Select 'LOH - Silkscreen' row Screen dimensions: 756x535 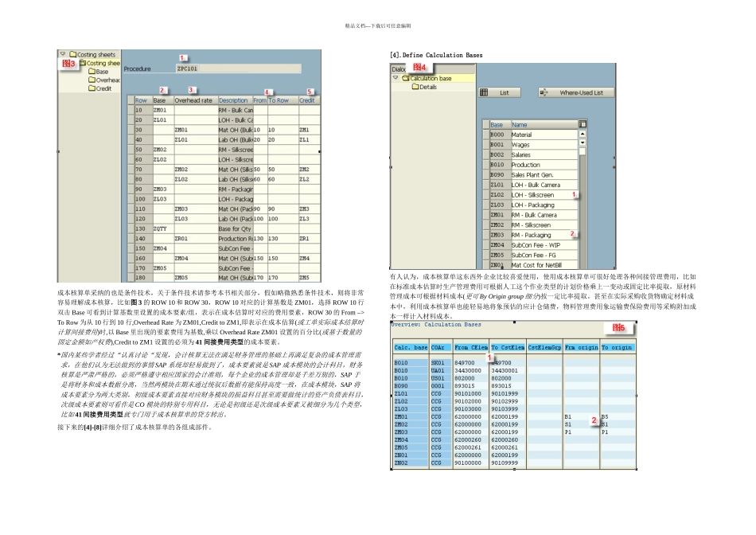point(533,195)
